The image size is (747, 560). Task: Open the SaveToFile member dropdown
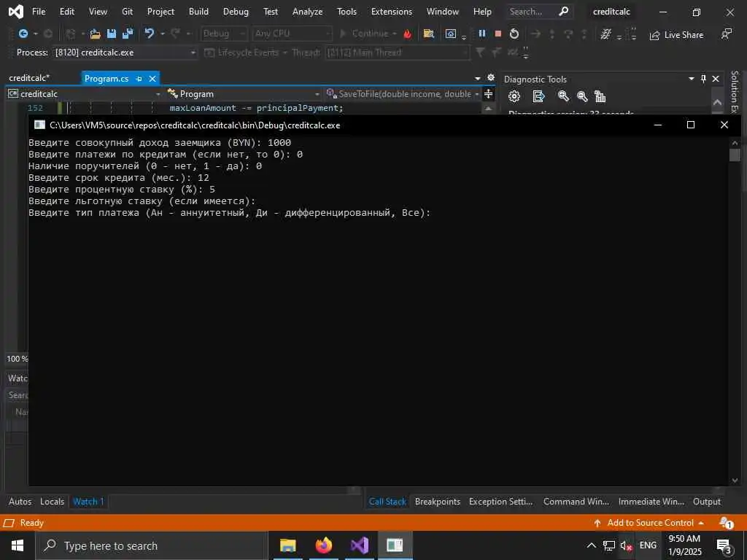tap(403, 94)
